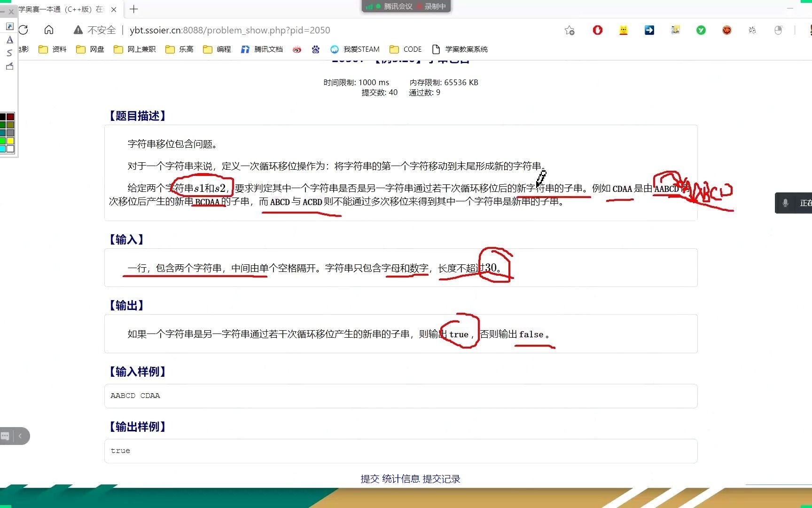Select the arrow pointer tool
The height and width of the screenshot is (508, 812).
coord(9,27)
